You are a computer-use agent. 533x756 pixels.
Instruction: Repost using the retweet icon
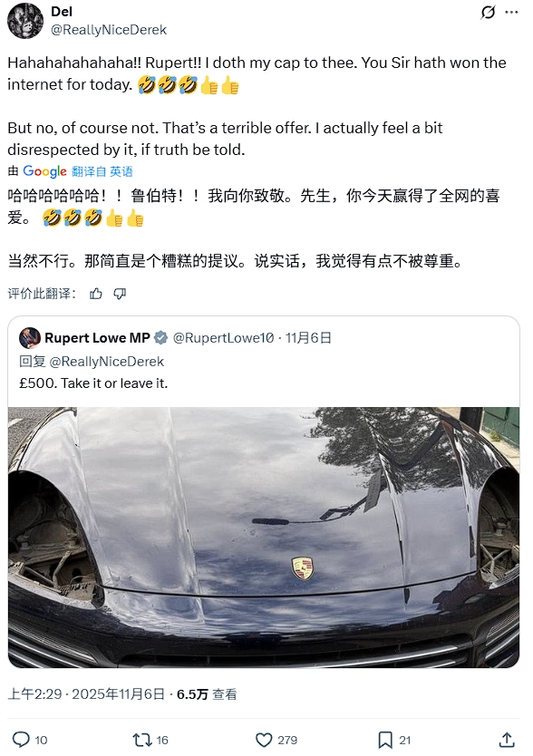click(150, 740)
